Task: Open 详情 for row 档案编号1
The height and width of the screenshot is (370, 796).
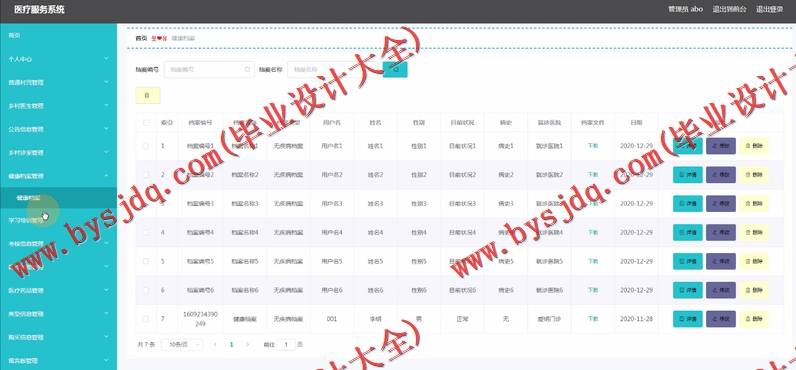Action: pos(688,146)
